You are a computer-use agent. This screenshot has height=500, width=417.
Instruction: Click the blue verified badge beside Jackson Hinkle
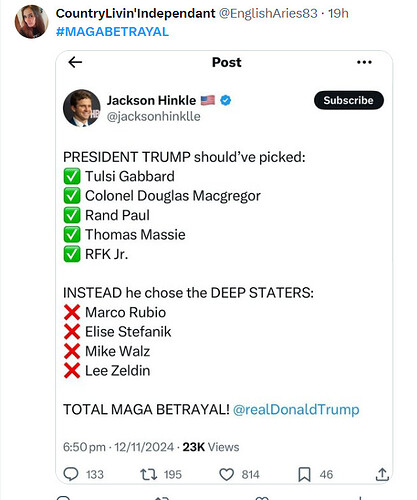point(226,100)
